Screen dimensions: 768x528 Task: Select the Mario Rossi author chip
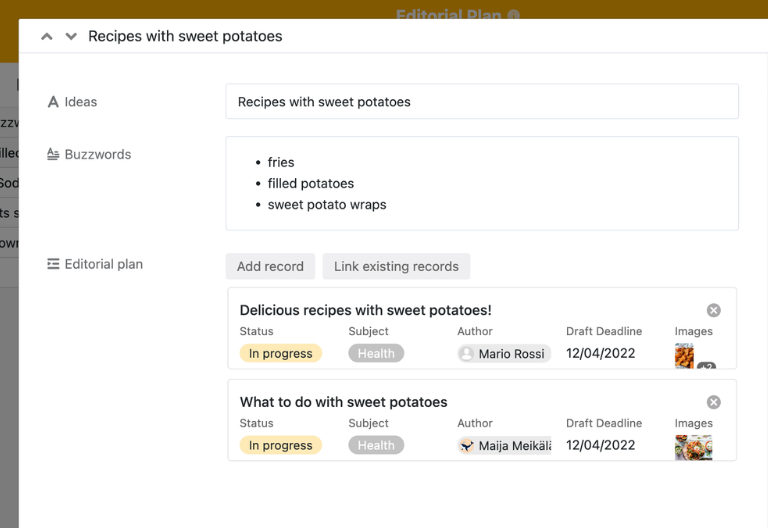pos(504,353)
